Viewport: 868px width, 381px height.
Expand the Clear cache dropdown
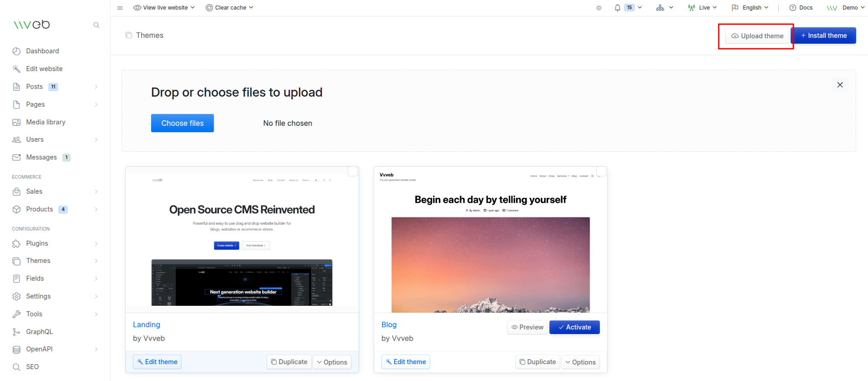pos(229,8)
